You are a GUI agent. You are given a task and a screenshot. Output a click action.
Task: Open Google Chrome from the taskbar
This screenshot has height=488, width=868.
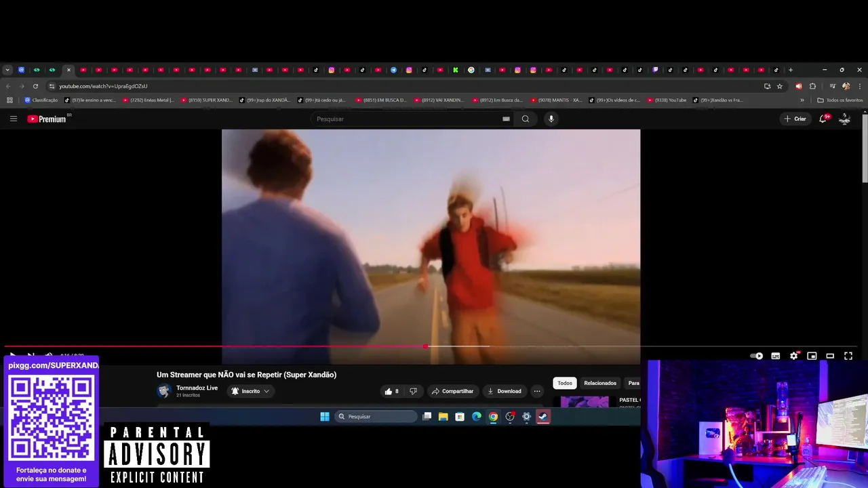[x=493, y=417]
